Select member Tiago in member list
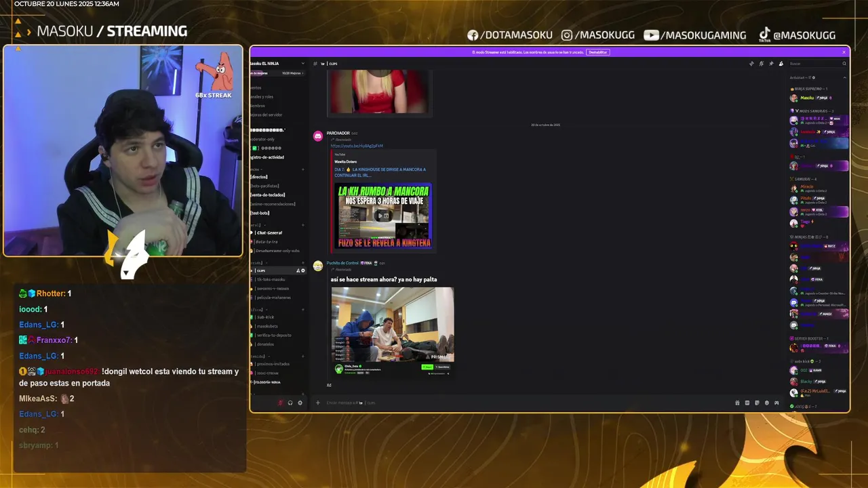 tap(806, 221)
